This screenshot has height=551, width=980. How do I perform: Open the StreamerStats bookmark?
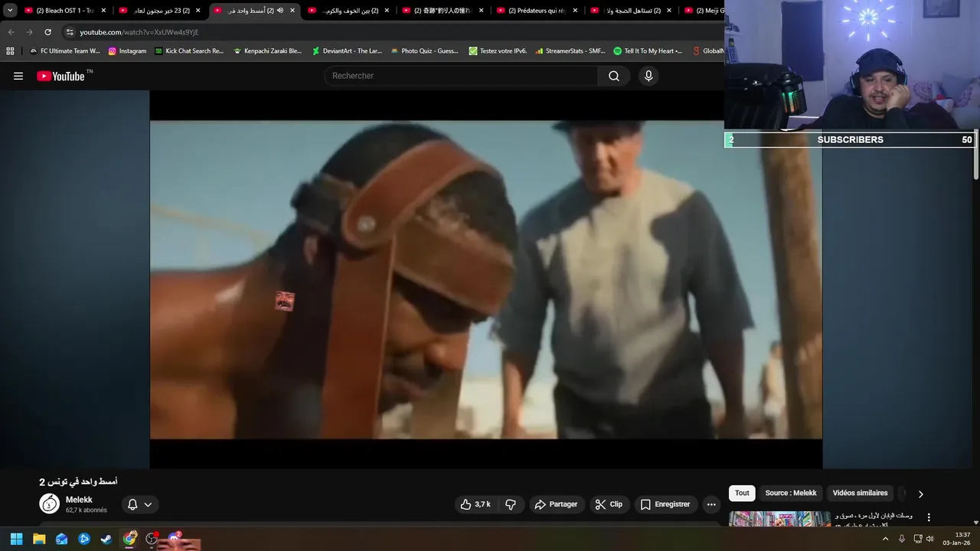point(570,51)
